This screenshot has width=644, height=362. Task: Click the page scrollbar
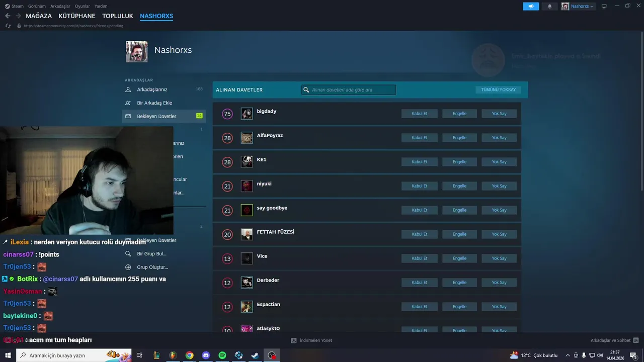pos(641,111)
